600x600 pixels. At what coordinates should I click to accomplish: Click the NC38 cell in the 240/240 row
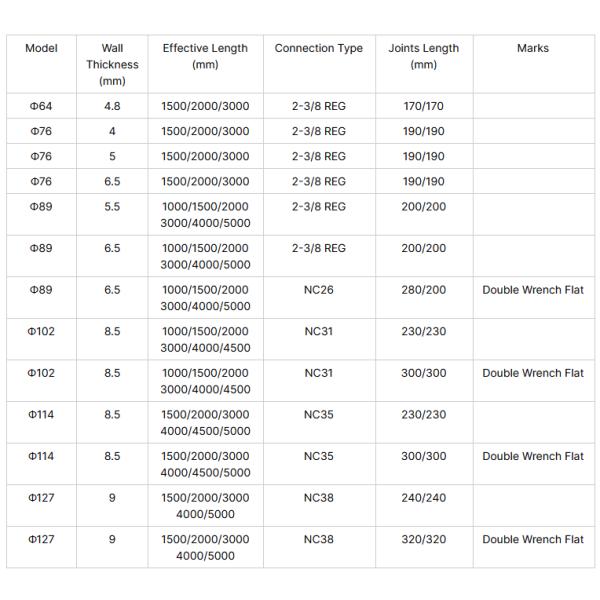click(x=318, y=498)
